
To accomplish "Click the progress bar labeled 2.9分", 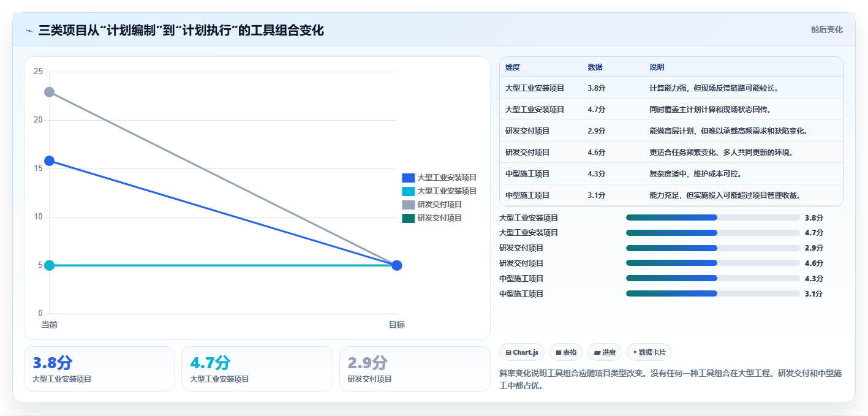I will click(713, 248).
